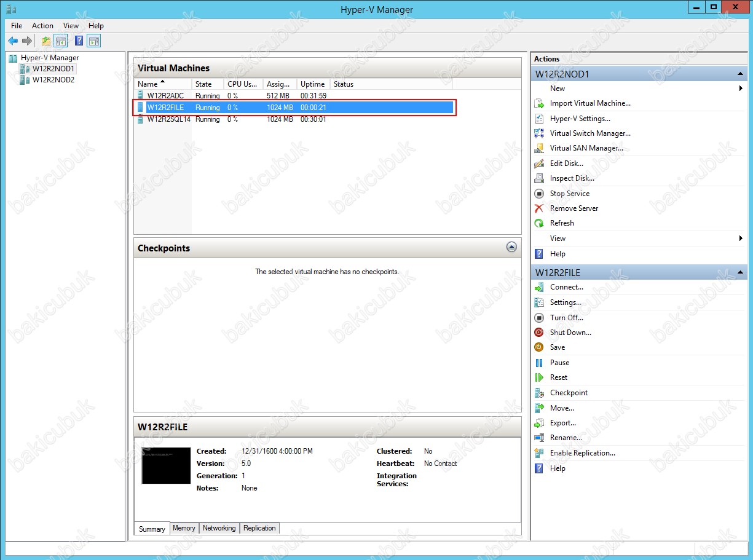
Task: Open the File menu
Action: click(17, 26)
